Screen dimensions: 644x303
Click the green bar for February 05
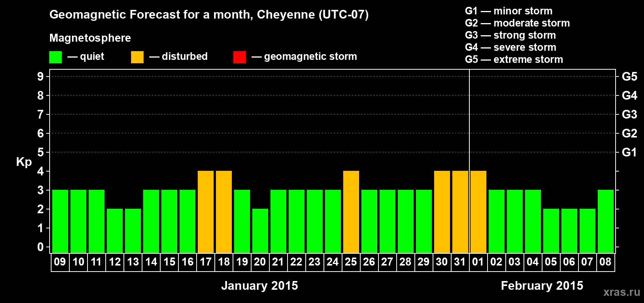(551, 231)
